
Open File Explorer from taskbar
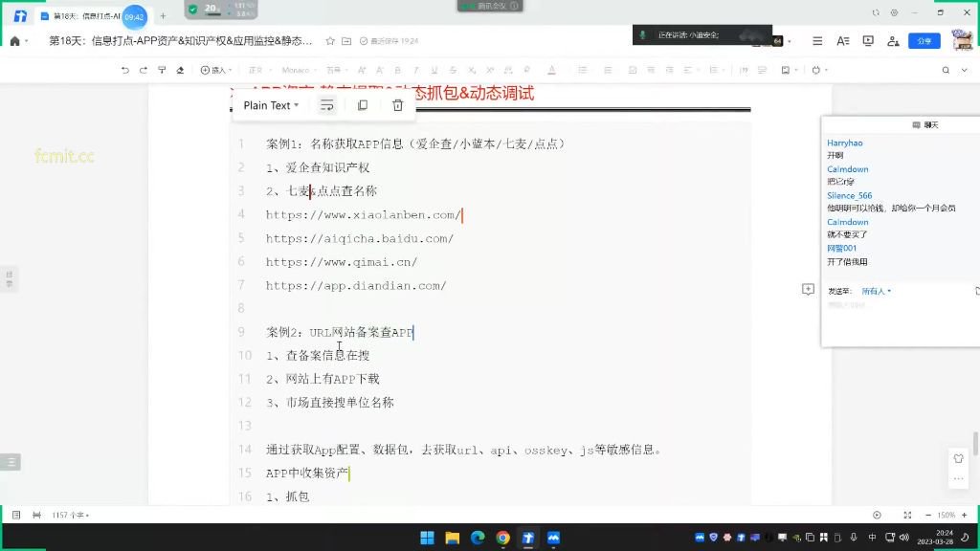453,538
